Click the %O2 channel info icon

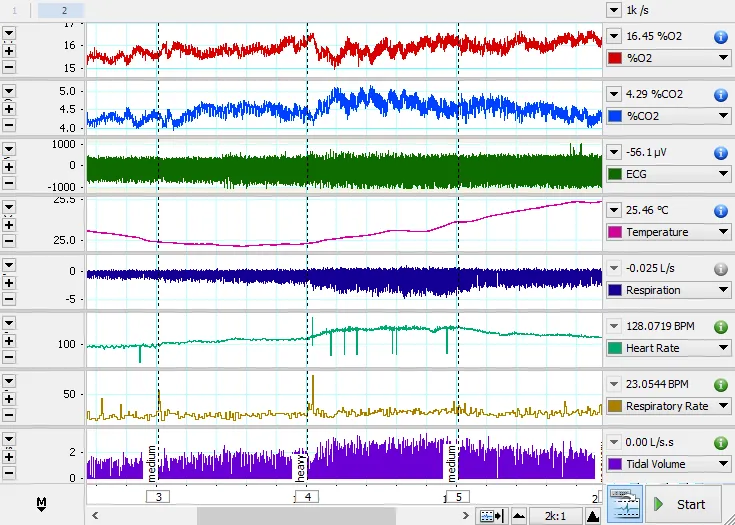[720, 37]
